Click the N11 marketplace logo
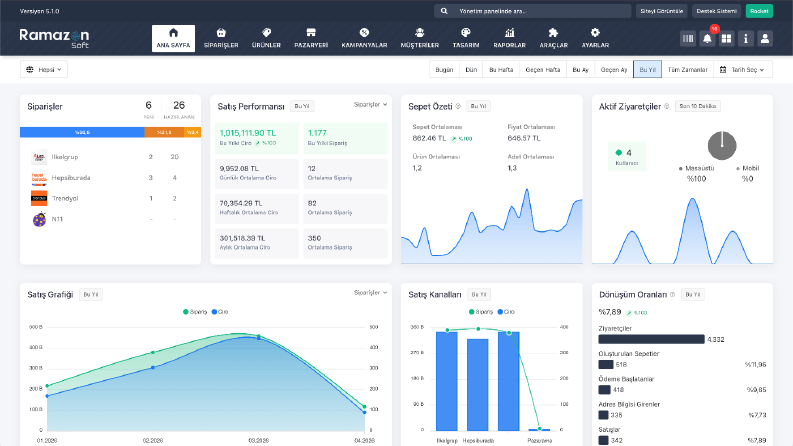Image resolution: width=793 pixels, height=446 pixels. pos(39,219)
